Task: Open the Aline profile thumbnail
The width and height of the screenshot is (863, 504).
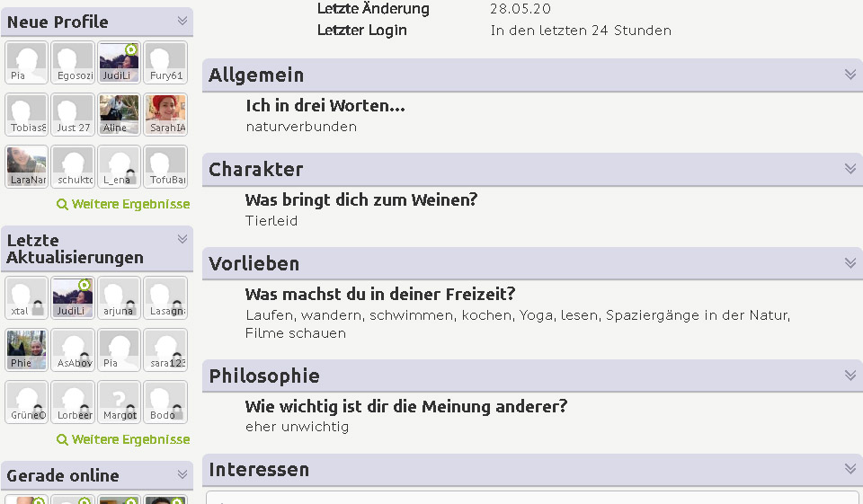Action: [x=120, y=114]
